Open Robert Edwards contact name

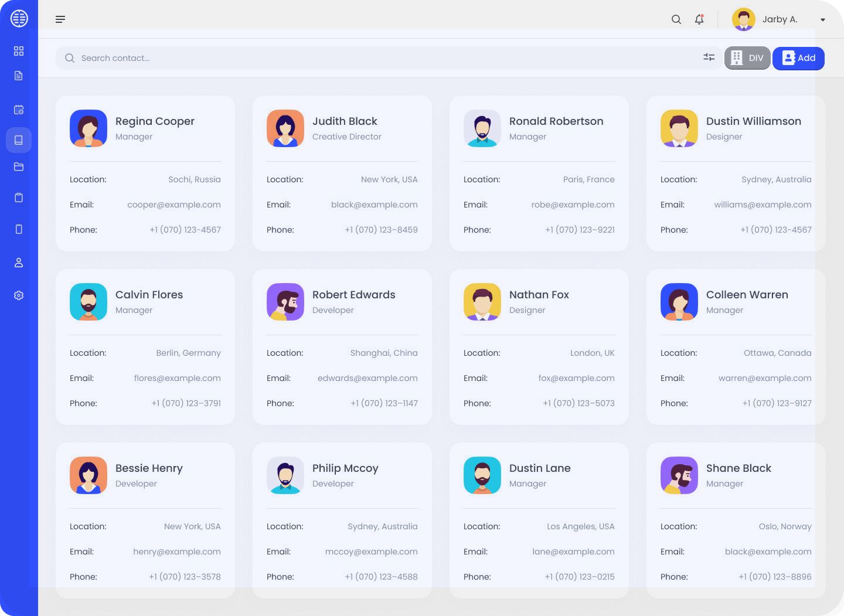[353, 295]
